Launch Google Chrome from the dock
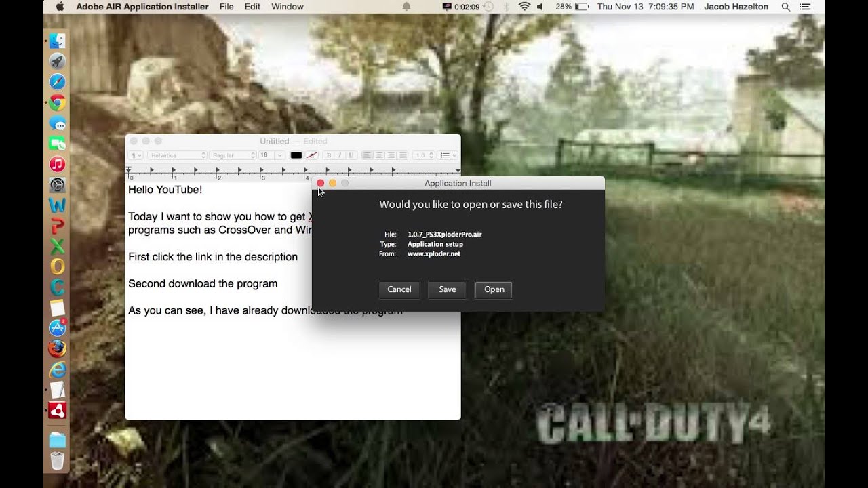The height and width of the screenshot is (488, 868). coord(58,103)
